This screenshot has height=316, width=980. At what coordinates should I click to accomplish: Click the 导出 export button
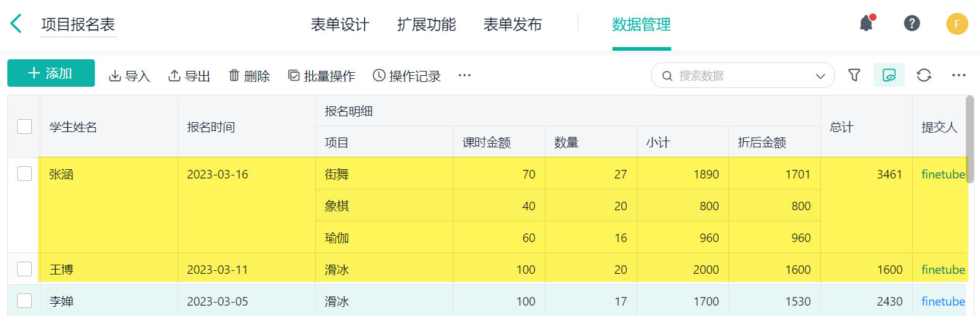tap(189, 76)
